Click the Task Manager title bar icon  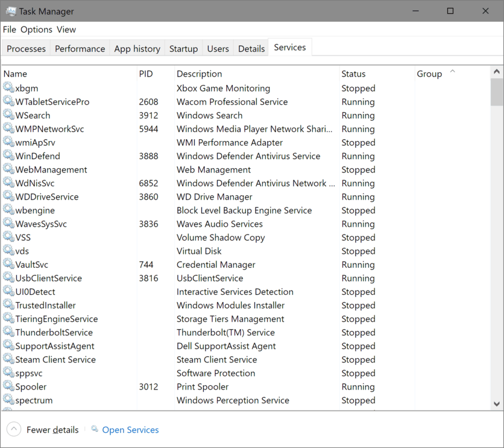tap(11, 11)
